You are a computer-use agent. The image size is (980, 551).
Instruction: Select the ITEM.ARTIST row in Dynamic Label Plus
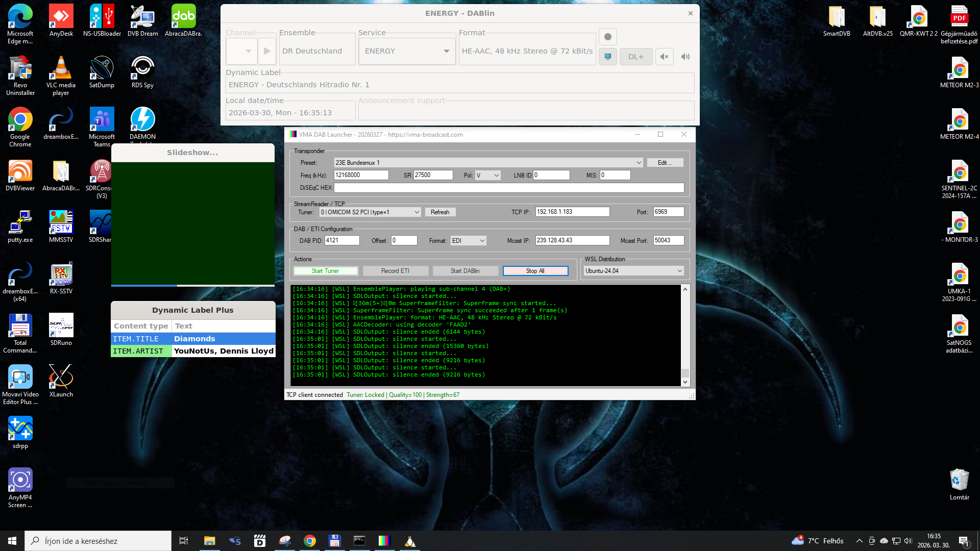193,351
